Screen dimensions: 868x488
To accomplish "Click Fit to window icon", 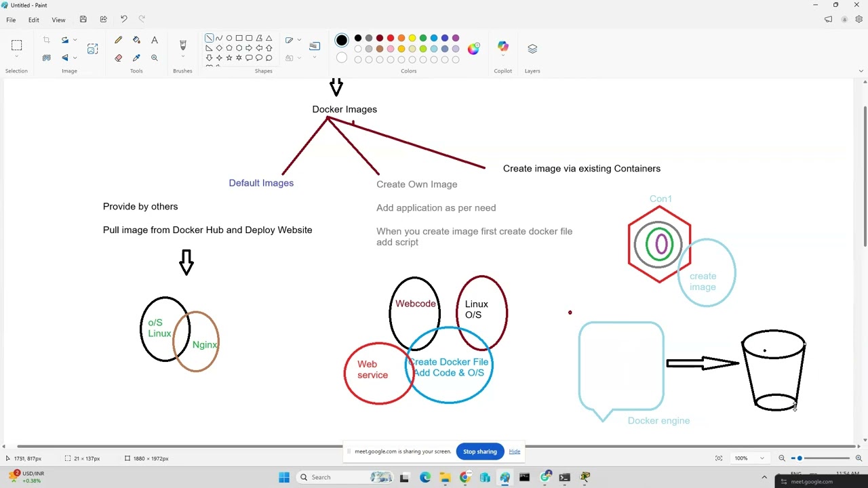I will (x=719, y=458).
